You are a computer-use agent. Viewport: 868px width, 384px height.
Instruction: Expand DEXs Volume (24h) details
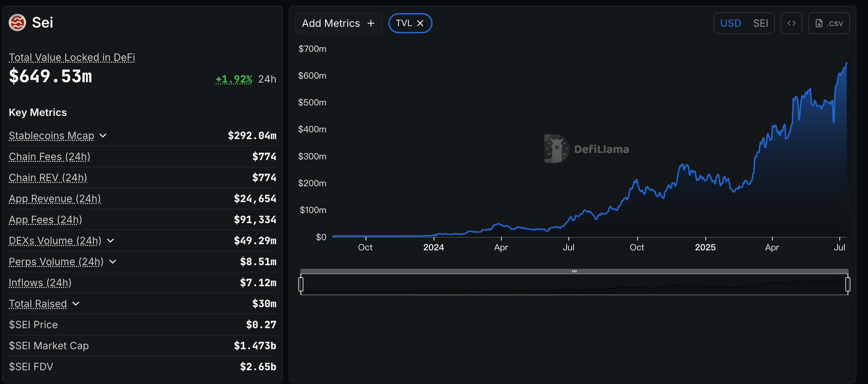coord(110,241)
